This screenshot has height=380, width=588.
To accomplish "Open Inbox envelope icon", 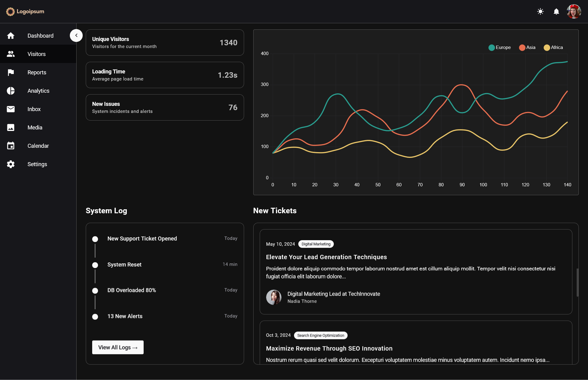I will [x=11, y=109].
